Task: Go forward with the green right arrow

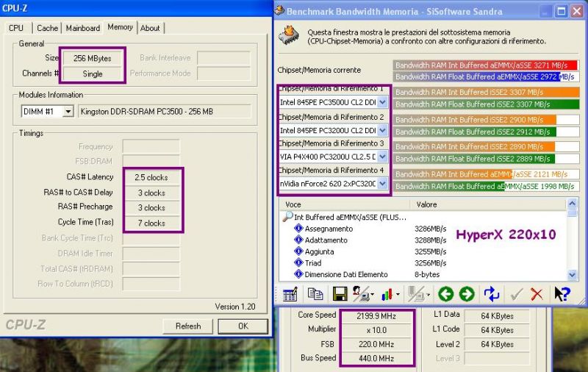Action: tap(467, 294)
